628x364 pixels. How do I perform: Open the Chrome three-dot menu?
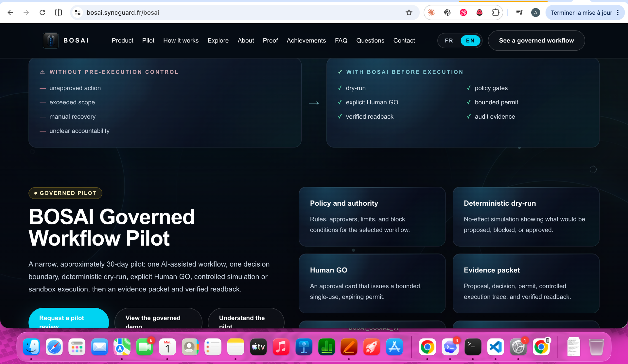coord(618,12)
